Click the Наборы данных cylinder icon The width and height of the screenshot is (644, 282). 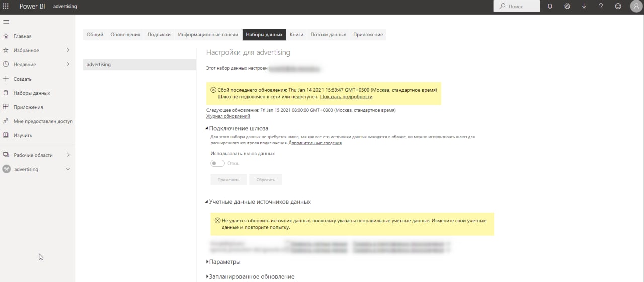coord(6,93)
